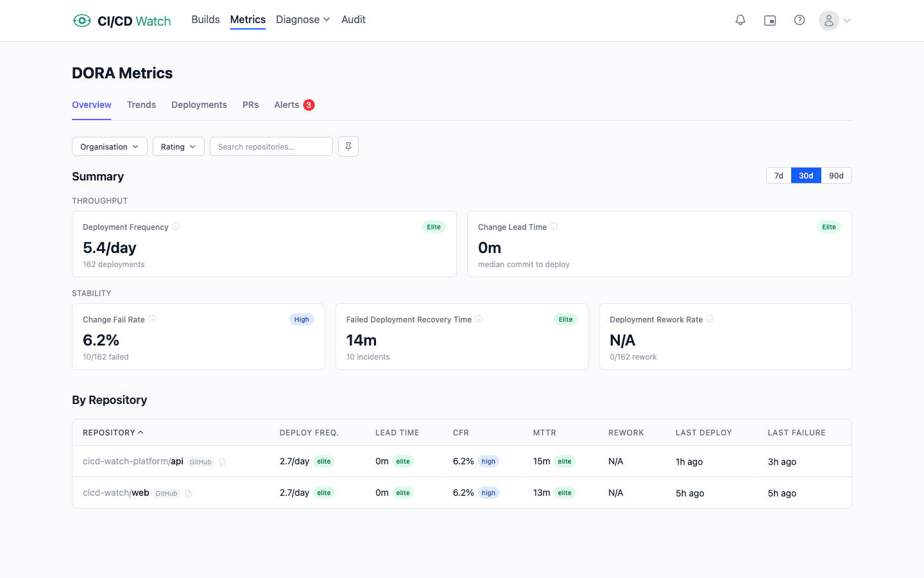The height and width of the screenshot is (578, 924).
Task: Click the Elite badge on Failed Deployment Recovery Time
Action: pyautogui.click(x=565, y=319)
